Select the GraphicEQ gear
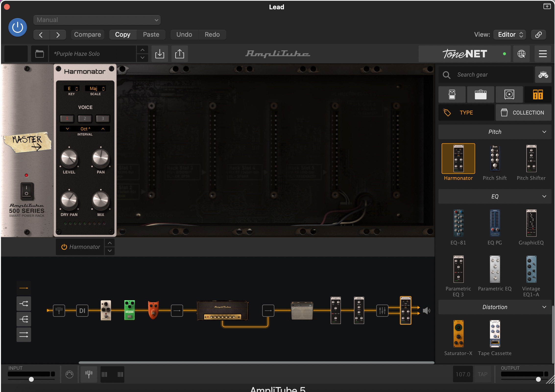The width and height of the screenshot is (555, 392). click(x=531, y=223)
